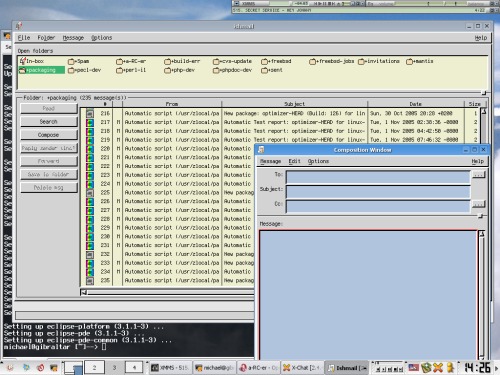500x375 pixels.
Task: Open Help menu in Ishmail window
Action: point(481,38)
